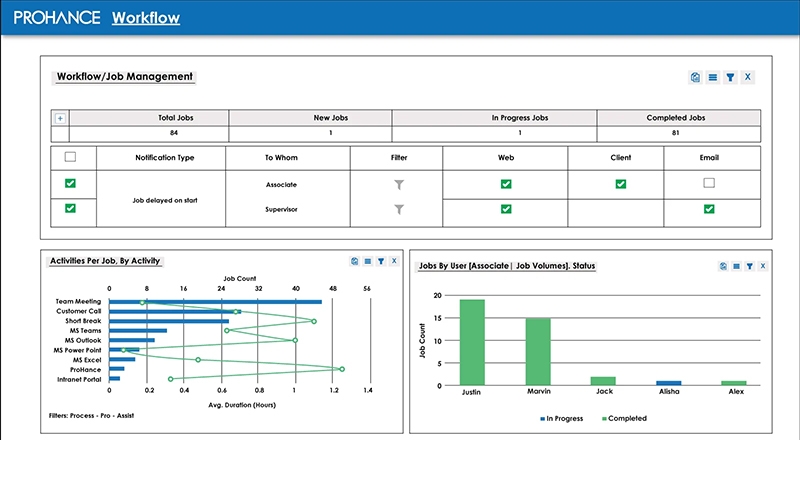Click the Associate row filter funnel

pyautogui.click(x=399, y=185)
